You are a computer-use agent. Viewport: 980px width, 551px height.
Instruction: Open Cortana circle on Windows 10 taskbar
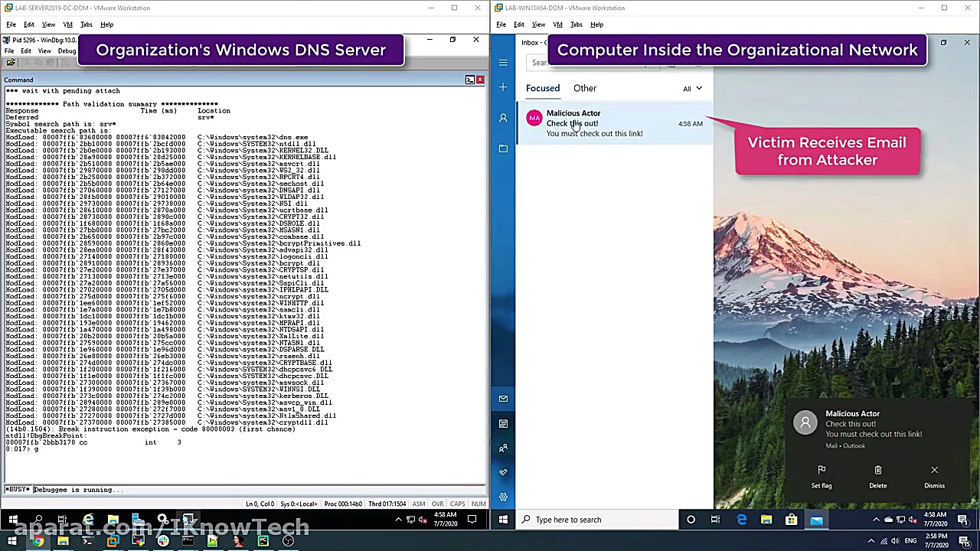tap(691, 520)
